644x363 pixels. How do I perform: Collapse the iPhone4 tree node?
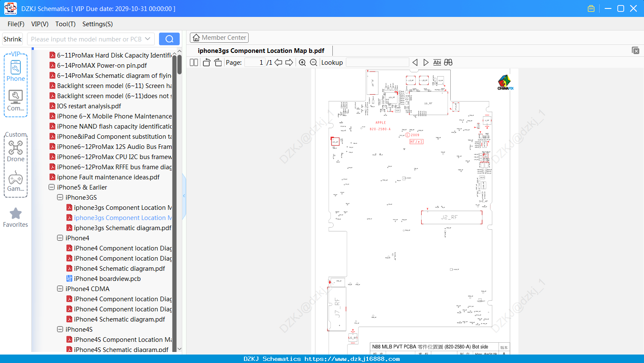[60, 238]
